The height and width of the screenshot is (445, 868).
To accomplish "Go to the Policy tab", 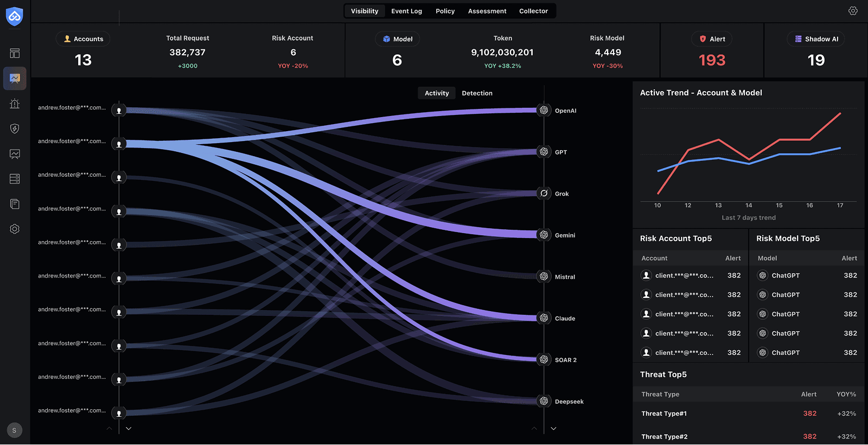I will (445, 11).
